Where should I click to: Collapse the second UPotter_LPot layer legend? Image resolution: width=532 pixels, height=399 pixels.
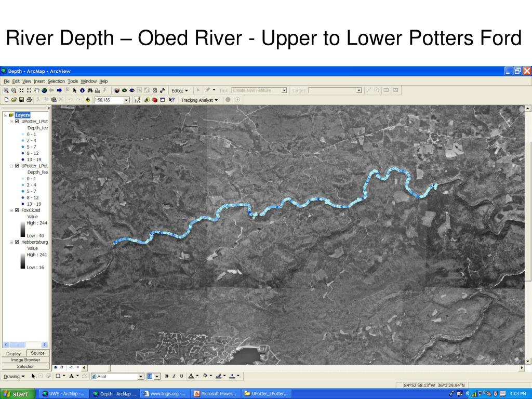point(11,166)
